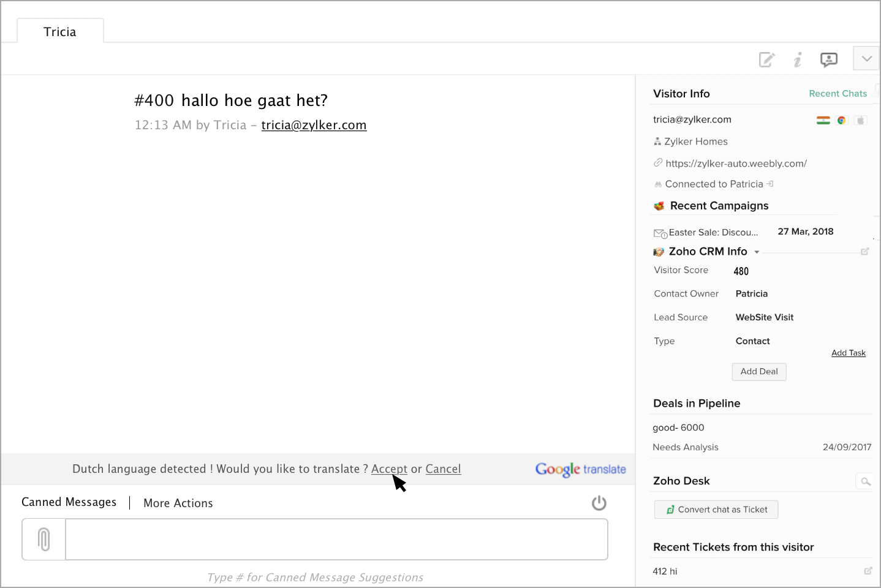Open the More Actions menu
Screen dimensions: 881x588
coord(178,503)
